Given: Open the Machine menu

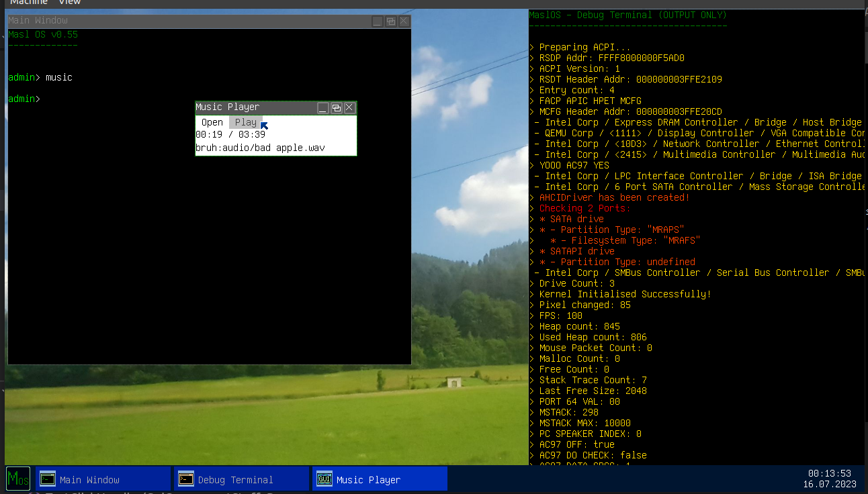Looking at the screenshot, I should (29, 3).
